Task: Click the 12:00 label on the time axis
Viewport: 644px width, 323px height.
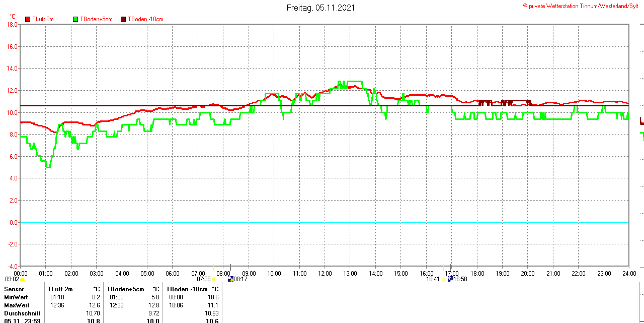Action: [325, 274]
